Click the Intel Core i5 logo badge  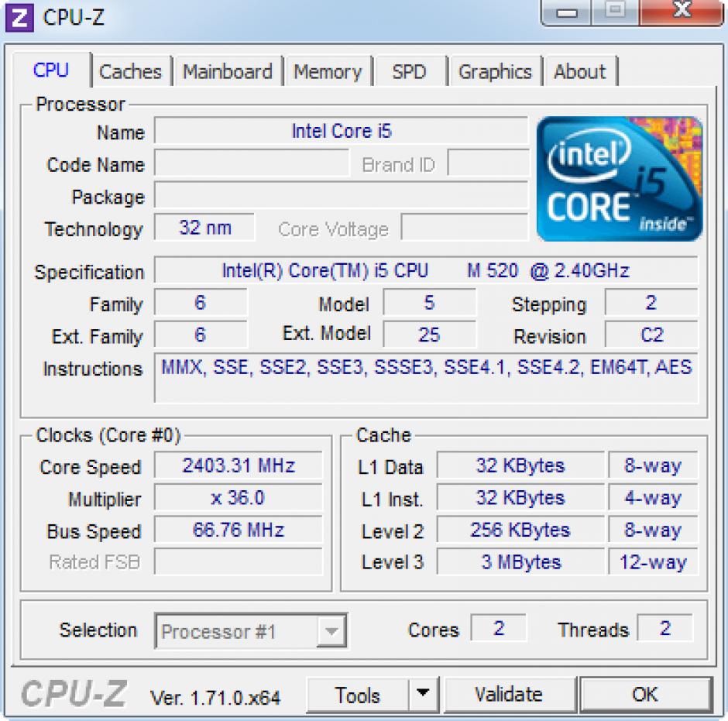click(619, 179)
